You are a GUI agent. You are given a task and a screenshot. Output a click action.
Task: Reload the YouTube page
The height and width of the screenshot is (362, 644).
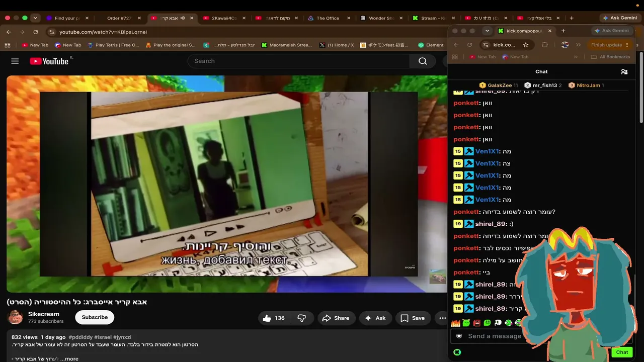[36, 32]
